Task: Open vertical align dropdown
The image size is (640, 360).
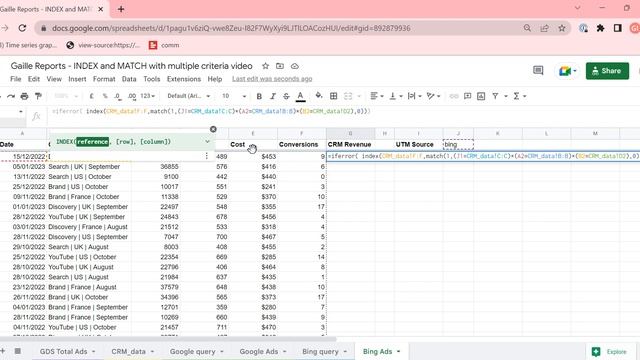Action: 396,96
